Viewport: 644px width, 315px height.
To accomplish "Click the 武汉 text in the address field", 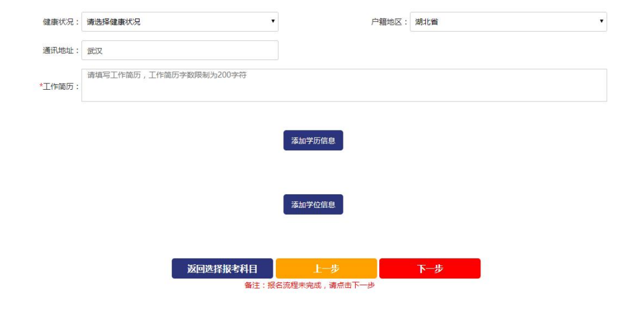I will pos(95,51).
